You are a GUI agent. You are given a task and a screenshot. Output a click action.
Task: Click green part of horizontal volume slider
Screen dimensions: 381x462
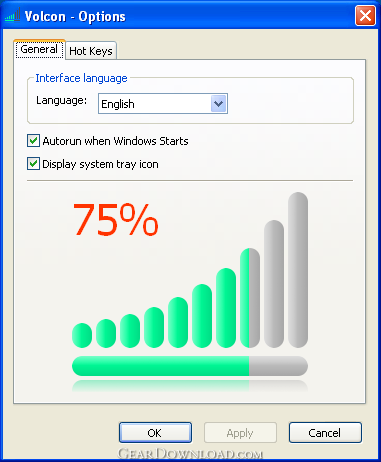coord(160,366)
